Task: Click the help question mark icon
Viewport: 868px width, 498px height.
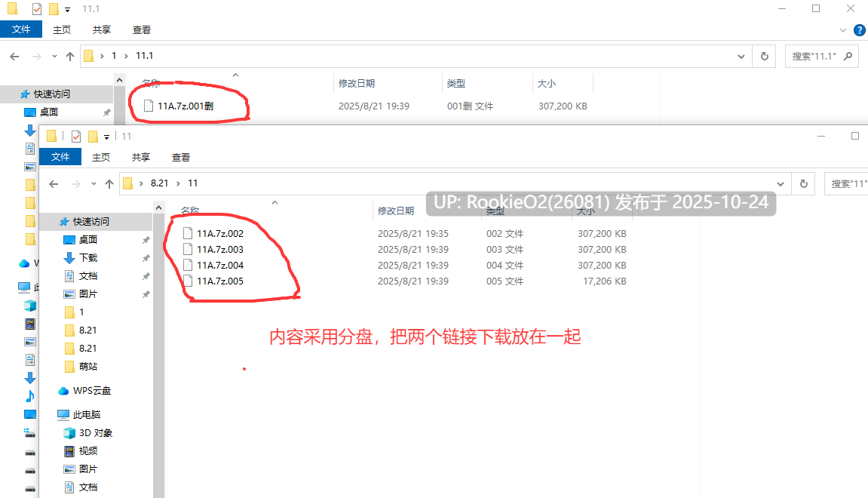Action: (860, 30)
